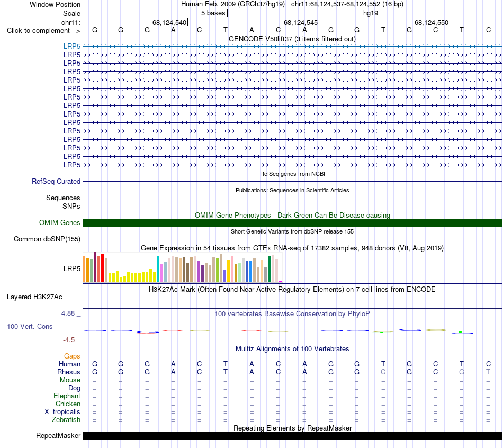
Task: Click the chr11:68,124,537-68,124,552 (16 bp) position text
Action: pos(347,4)
